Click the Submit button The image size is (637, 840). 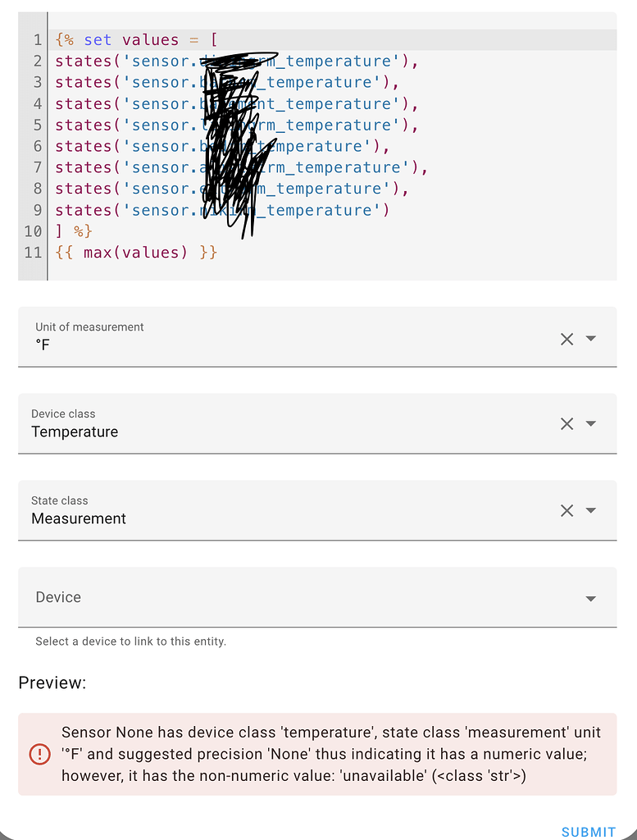pyautogui.click(x=587, y=831)
